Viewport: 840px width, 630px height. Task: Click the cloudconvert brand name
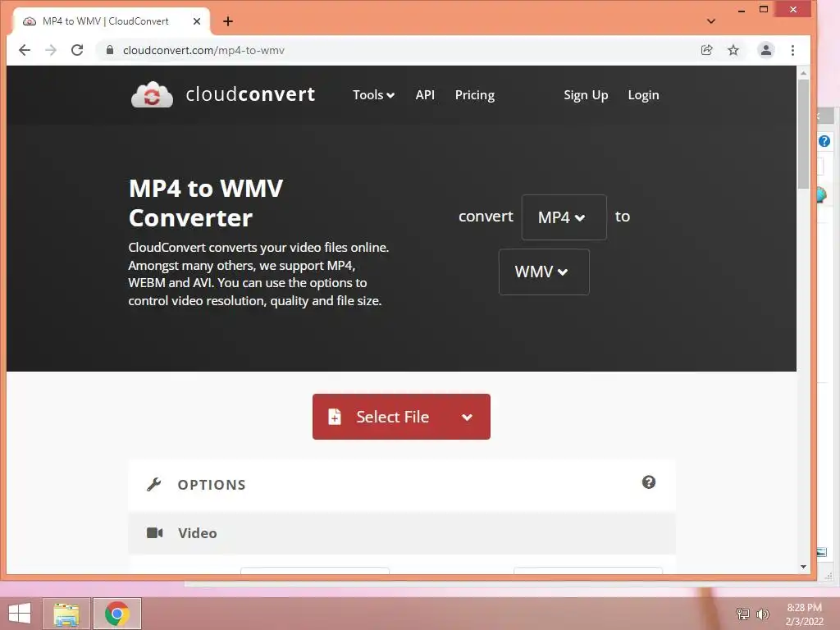[250, 94]
